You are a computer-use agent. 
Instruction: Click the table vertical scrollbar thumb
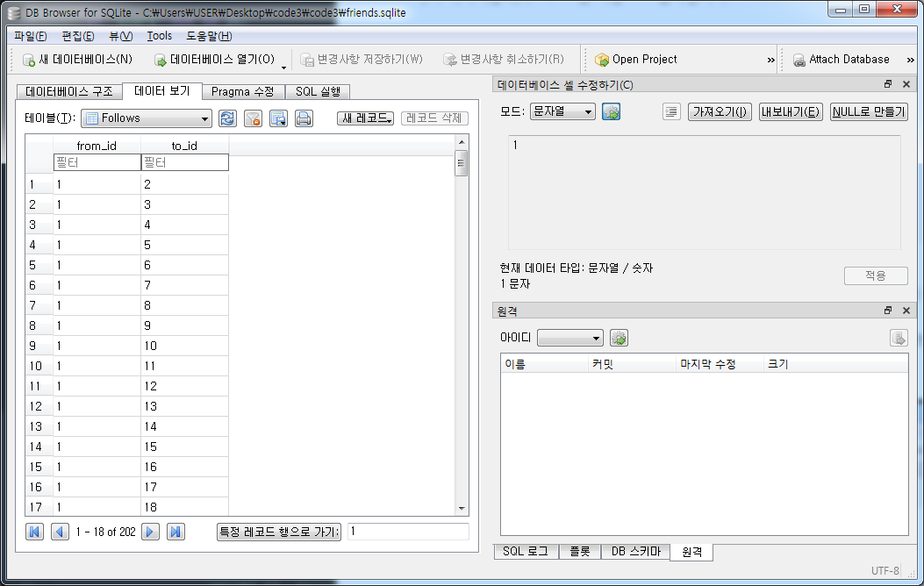pos(462,164)
